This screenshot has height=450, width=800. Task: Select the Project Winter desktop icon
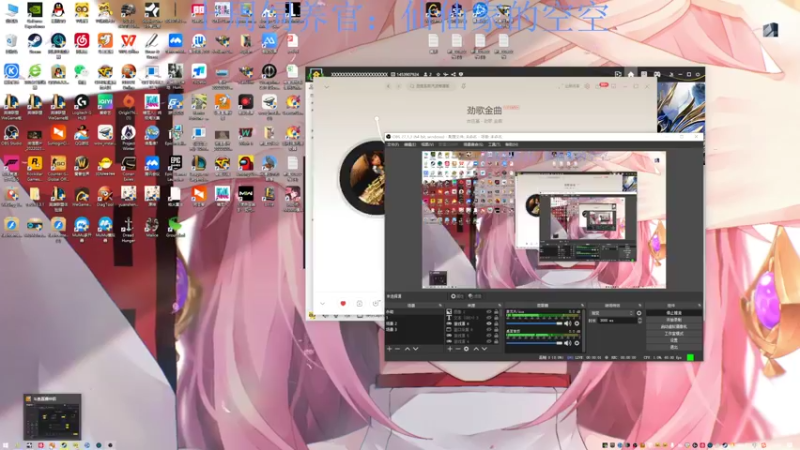129,133
